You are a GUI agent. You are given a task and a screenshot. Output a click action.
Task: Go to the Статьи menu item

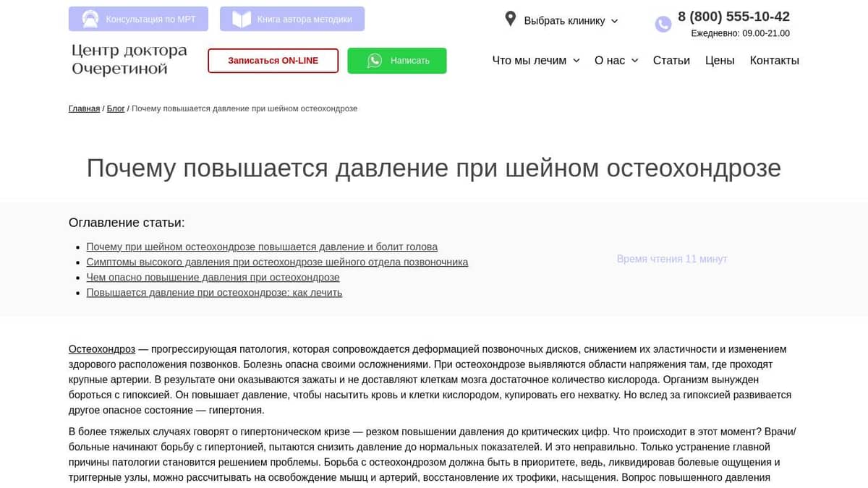click(671, 61)
